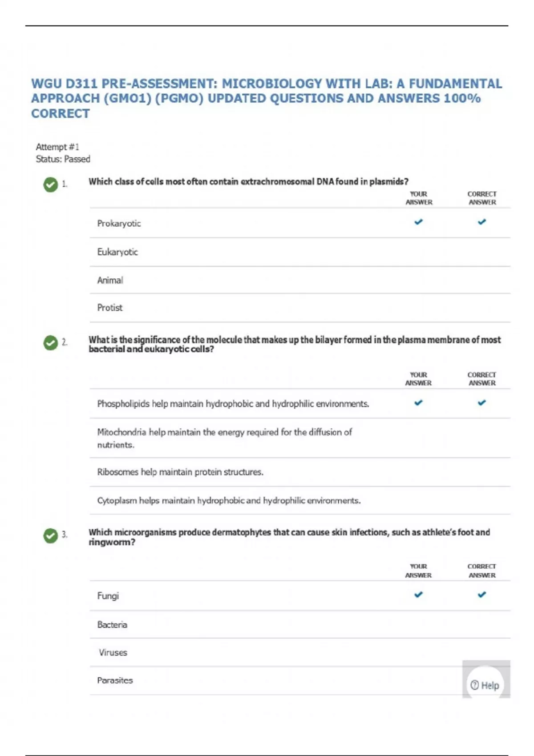Click the Help button in bottom corner
This screenshot has height=756, width=534.
click(485, 685)
